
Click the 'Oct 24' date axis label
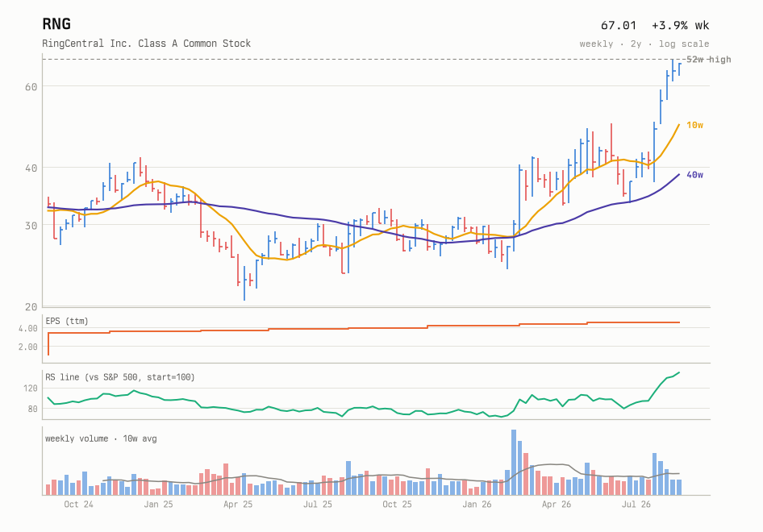pyautogui.click(x=78, y=505)
